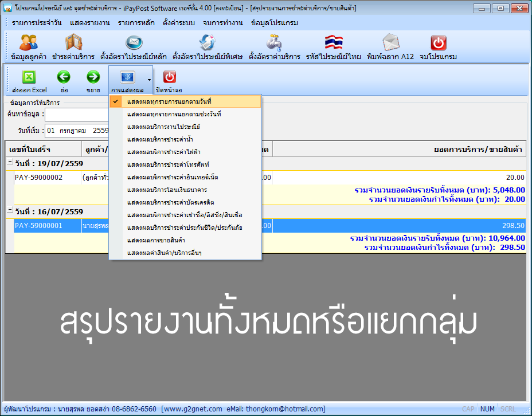
Task: Click the ขยาย green right arrow
Action: tap(93, 77)
